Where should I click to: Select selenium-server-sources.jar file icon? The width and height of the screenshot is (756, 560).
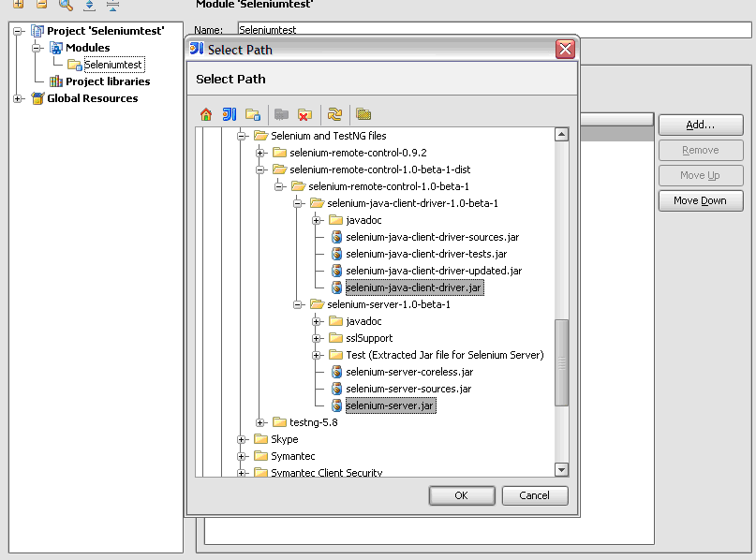[x=336, y=389]
